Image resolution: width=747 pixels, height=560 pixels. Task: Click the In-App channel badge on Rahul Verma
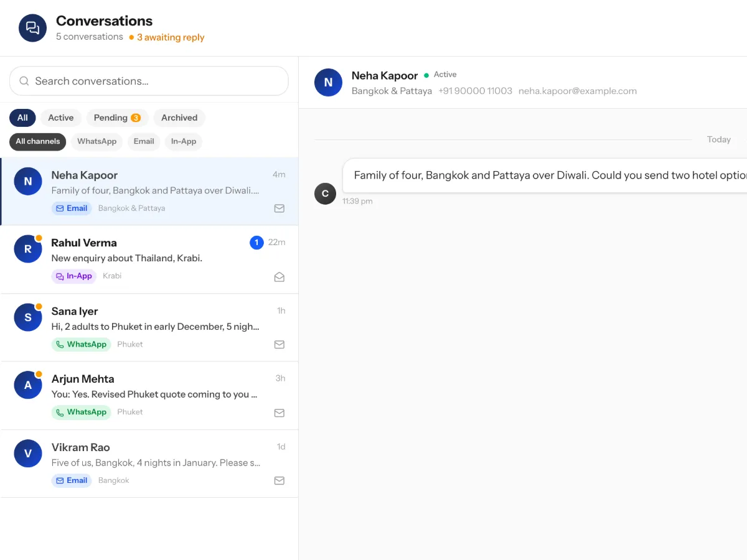[74, 276]
